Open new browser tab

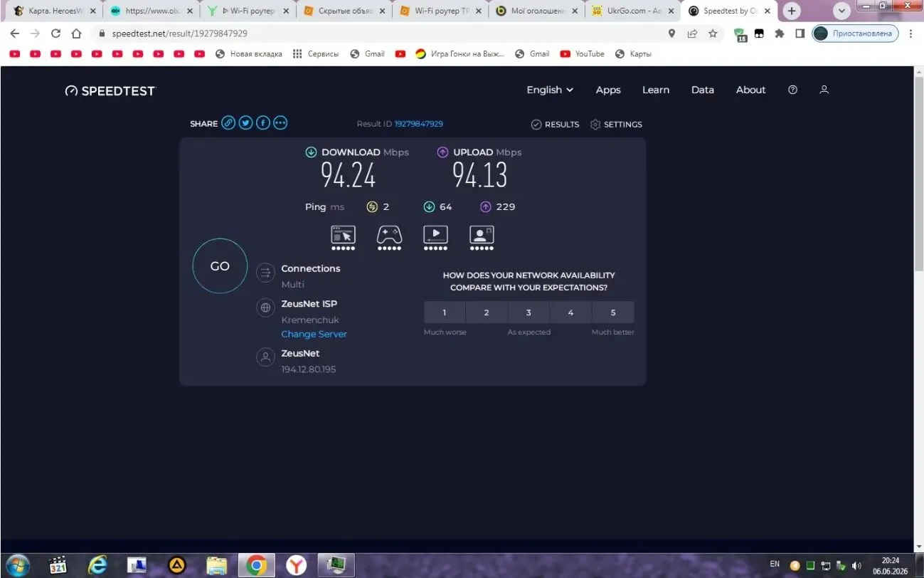point(792,11)
